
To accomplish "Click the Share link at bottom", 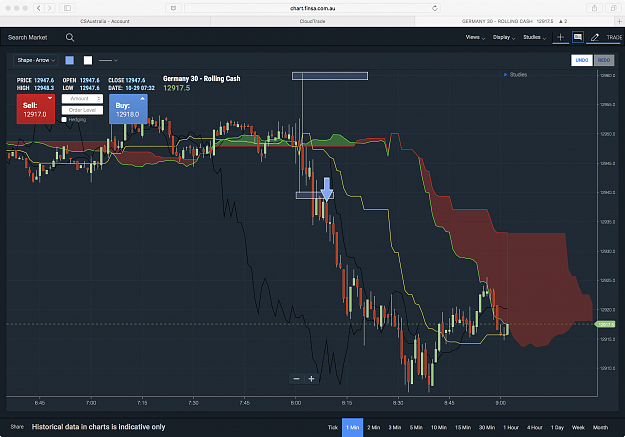I will (x=17, y=427).
